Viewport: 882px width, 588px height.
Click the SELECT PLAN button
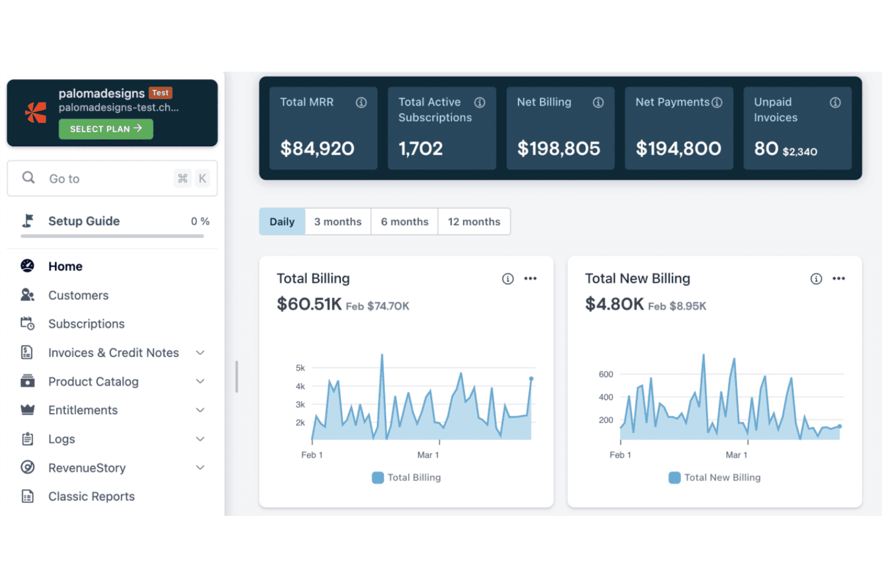point(106,129)
